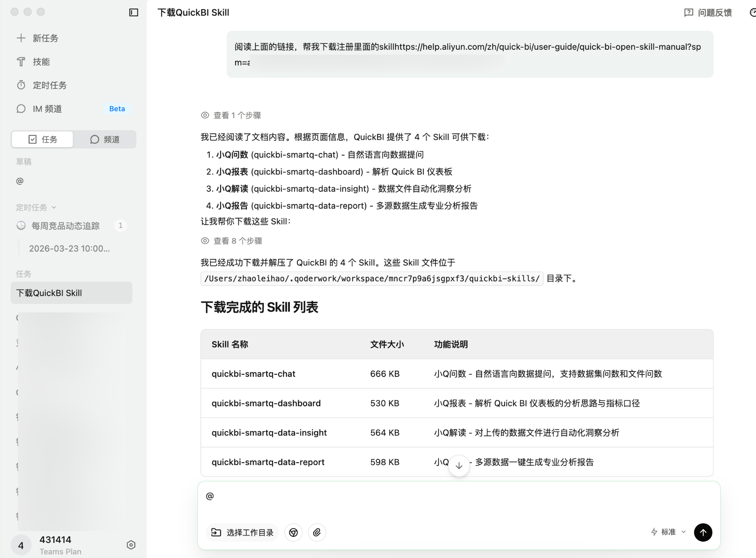Click the Skill 名称 column header
Image resolution: width=756 pixels, height=558 pixels.
(x=230, y=345)
